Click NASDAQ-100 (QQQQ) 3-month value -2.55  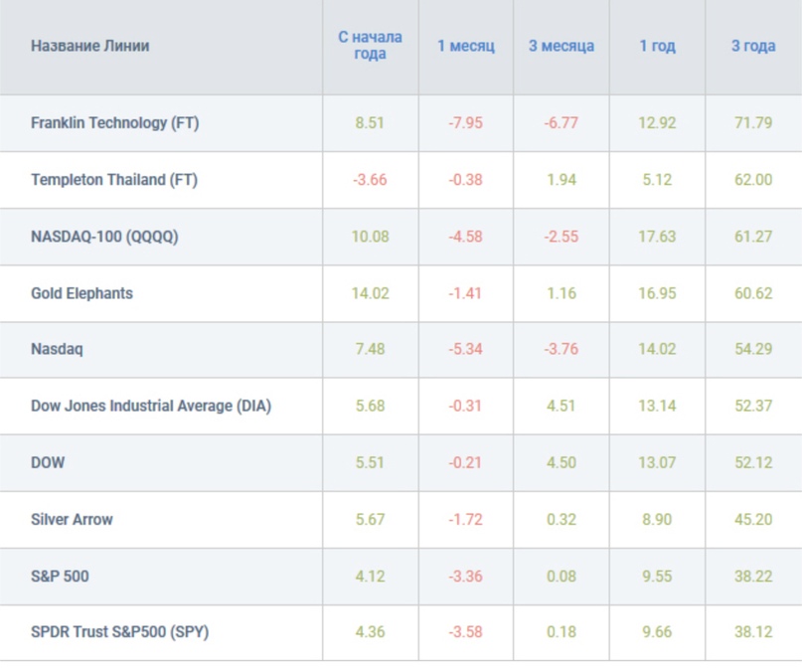(561, 237)
